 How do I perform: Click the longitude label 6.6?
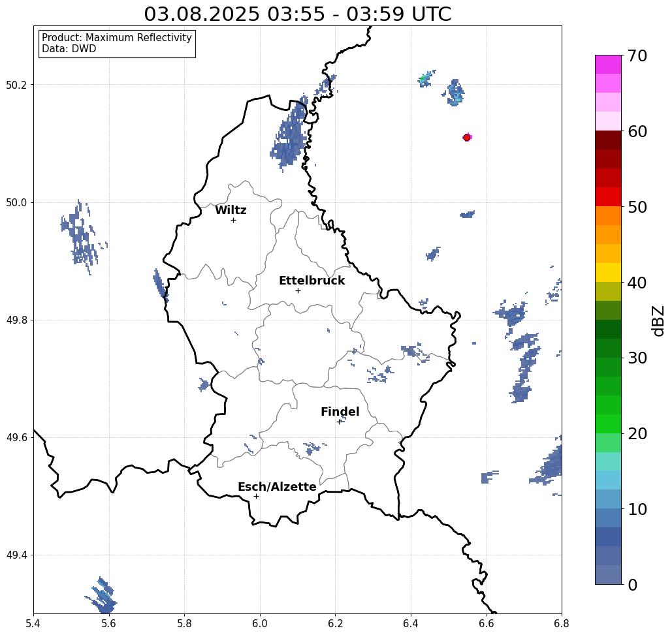487,623
